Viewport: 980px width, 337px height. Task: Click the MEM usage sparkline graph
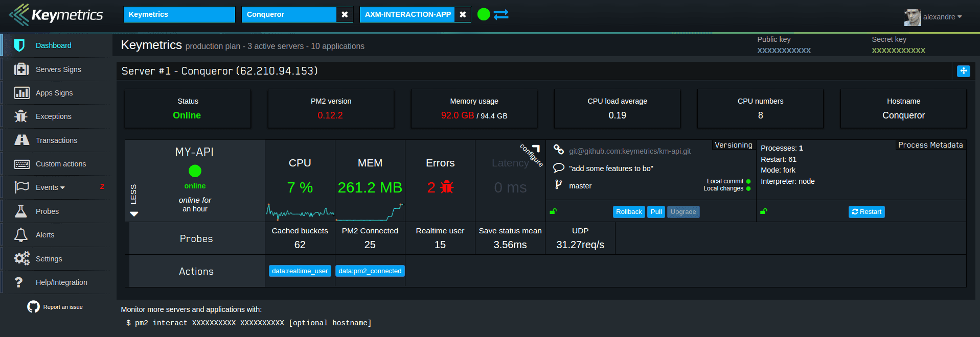pyautogui.click(x=370, y=211)
